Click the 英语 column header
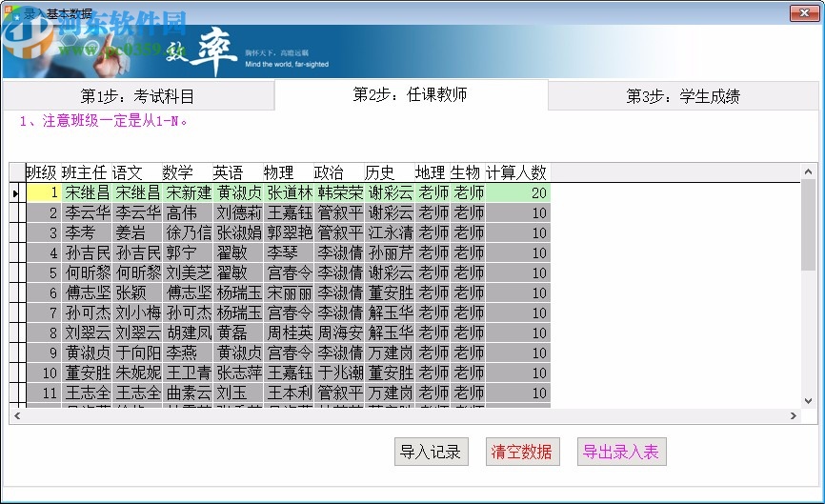825x504 pixels. pos(238,172)
